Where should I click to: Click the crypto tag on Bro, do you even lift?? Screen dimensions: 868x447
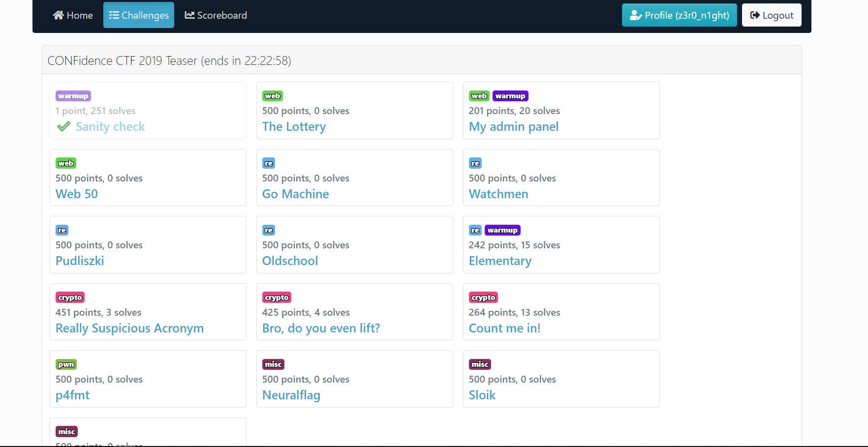[277, 298]
